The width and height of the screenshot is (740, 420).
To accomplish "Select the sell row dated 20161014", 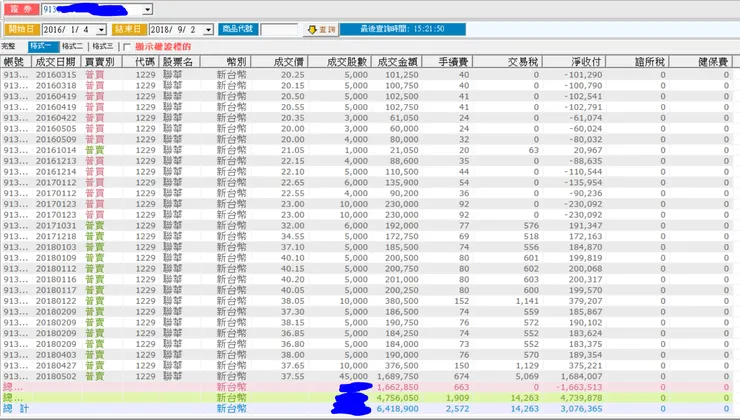I will [x=367, y=150].
